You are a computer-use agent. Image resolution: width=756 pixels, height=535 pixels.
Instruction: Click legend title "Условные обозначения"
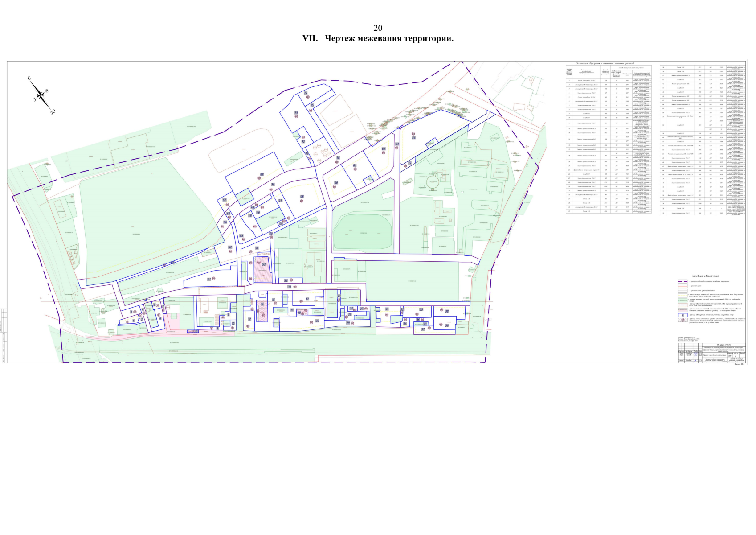[706, 276]
